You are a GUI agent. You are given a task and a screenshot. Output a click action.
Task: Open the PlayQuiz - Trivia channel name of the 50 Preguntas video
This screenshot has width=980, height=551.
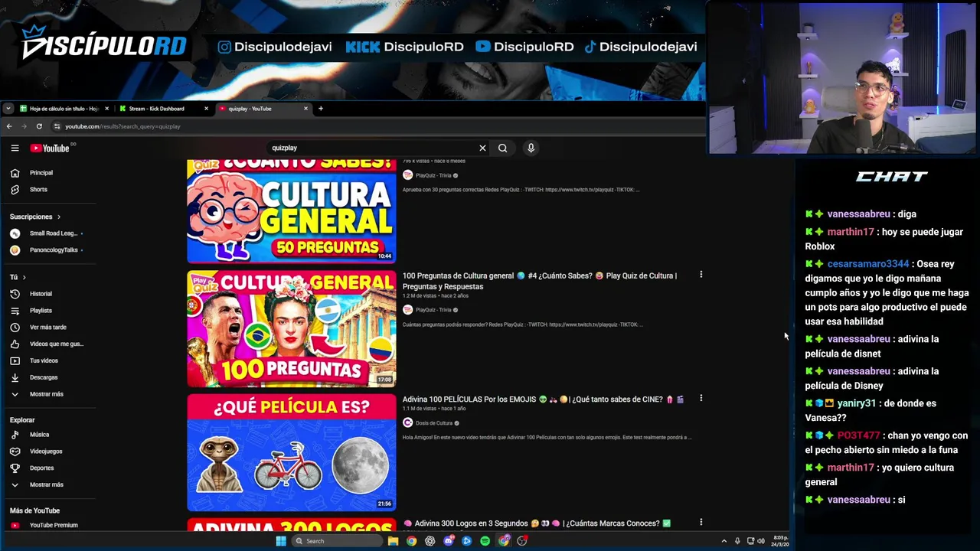point(433,175)
